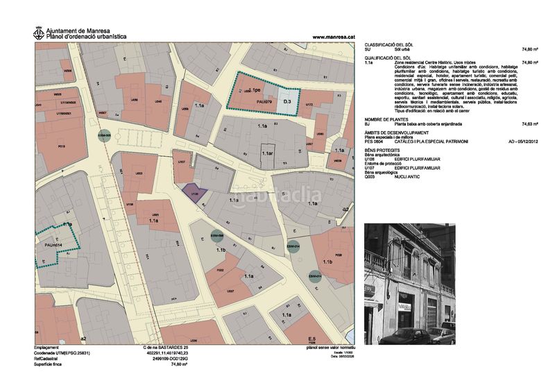Click the 'Superfície finca' label
The image size is (555, 392).
click(47, 364)
